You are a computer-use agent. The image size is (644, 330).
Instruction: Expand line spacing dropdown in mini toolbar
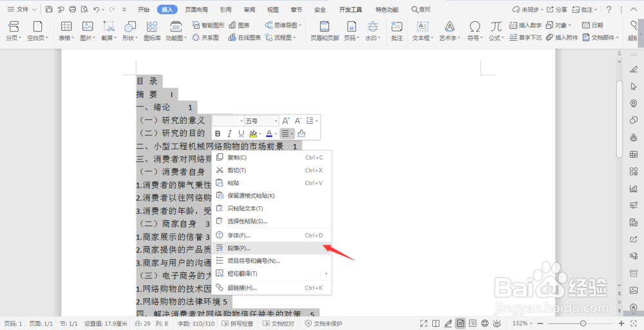(316, 121)
